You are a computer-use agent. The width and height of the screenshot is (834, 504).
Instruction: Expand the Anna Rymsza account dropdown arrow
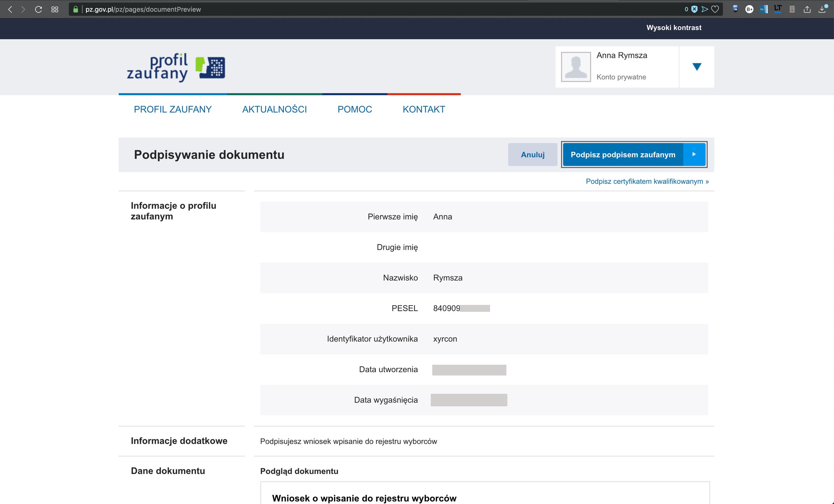point(696,67)
